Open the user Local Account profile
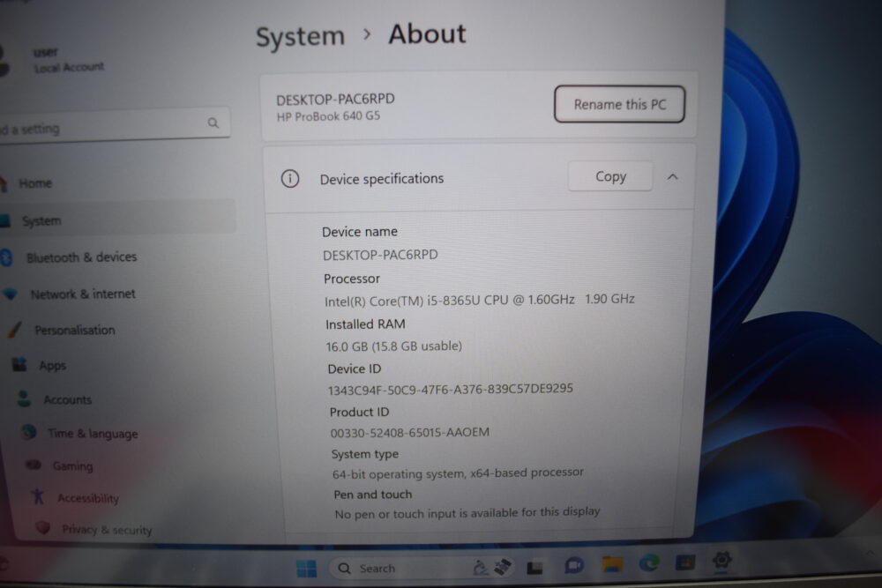Viewport: 882px width, 588px height. coord(54,60)
